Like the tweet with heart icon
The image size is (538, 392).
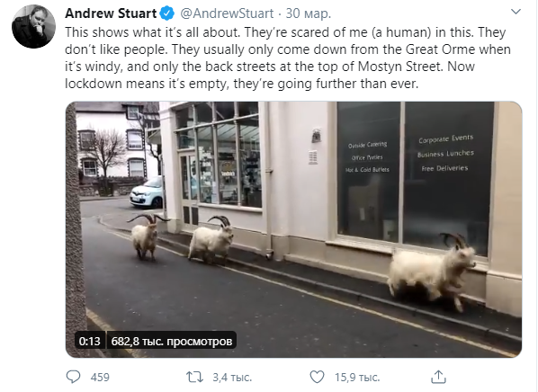click(x=317, y=377)
